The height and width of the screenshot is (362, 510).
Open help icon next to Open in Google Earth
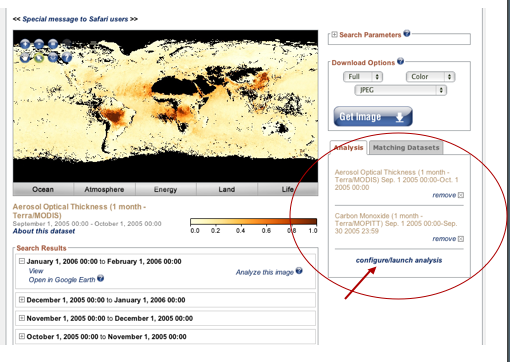point(100,278)
